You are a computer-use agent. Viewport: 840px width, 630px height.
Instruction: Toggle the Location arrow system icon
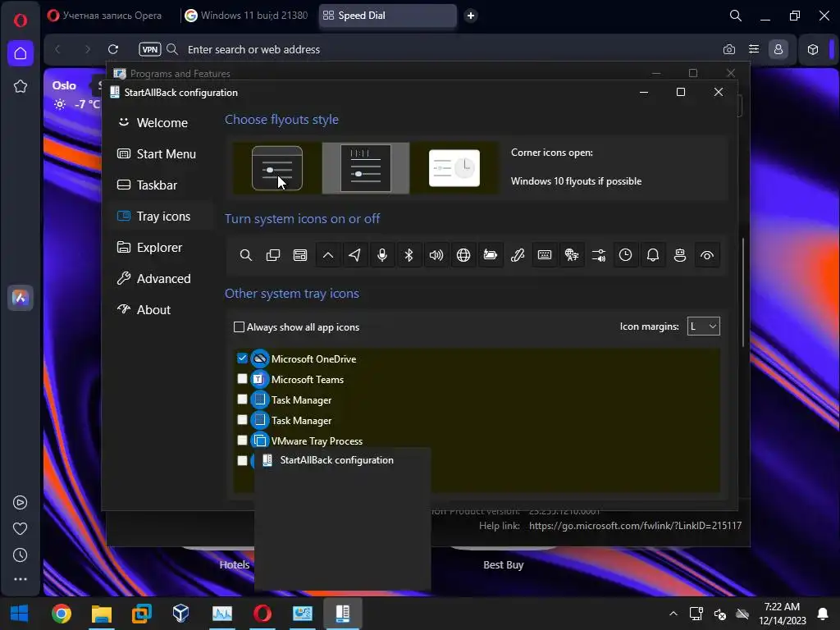[354, 255]
